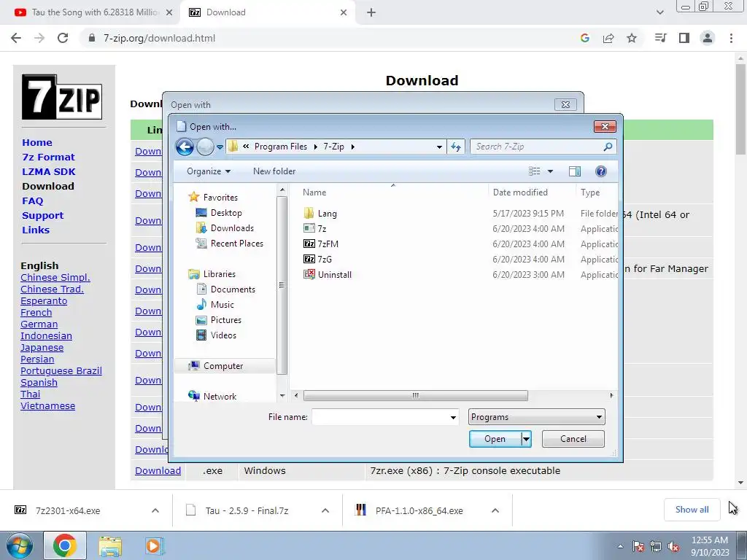
Task: Expand options for 7z2301-x64.exe download
Action: pos(155,510)
